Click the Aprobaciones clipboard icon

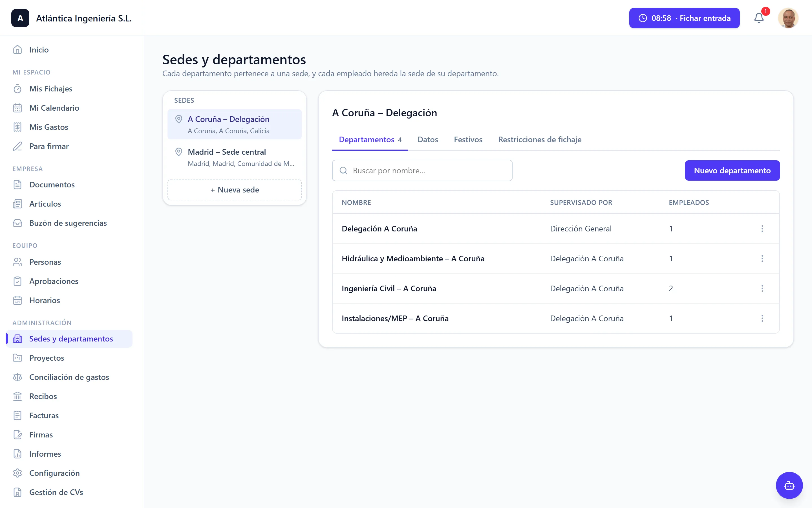pyautogui.click(x=17, y=281)
